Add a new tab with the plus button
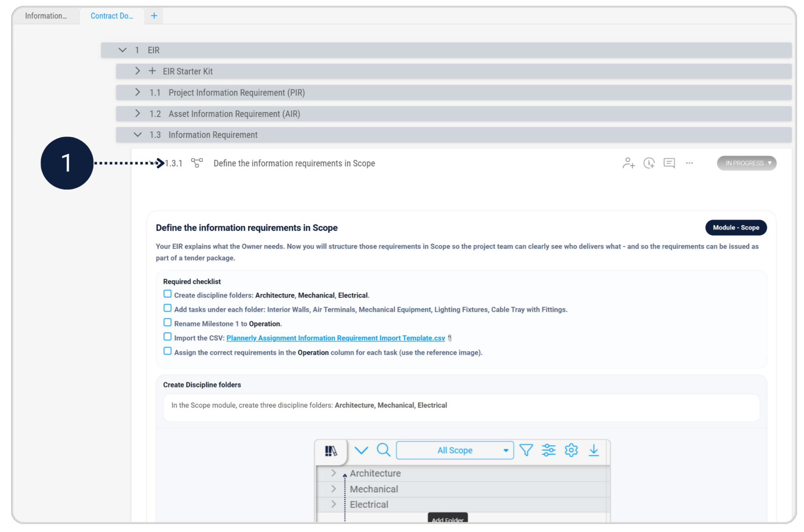The height and width of the screenshot is (532, 804). 154,16
